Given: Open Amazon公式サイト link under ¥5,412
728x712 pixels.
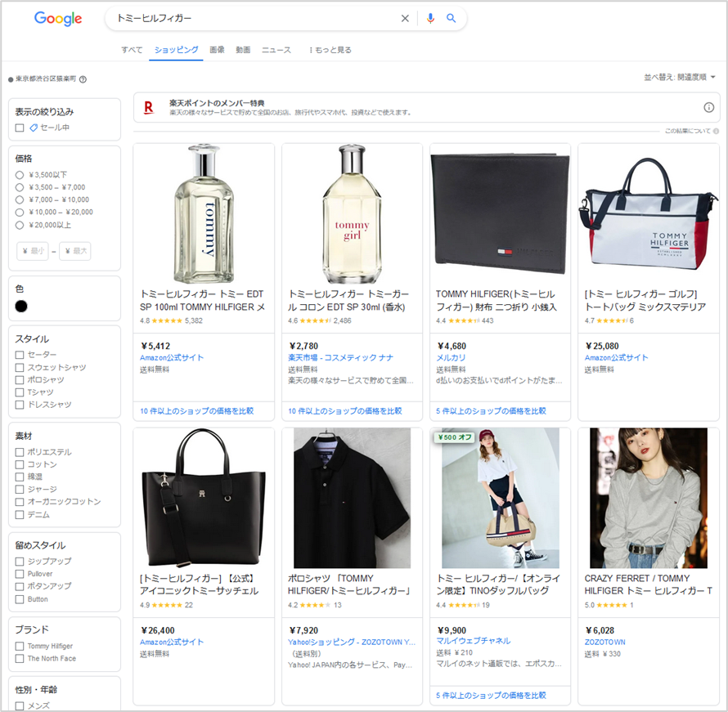Looking at the screenshot, I should (172, 357).
